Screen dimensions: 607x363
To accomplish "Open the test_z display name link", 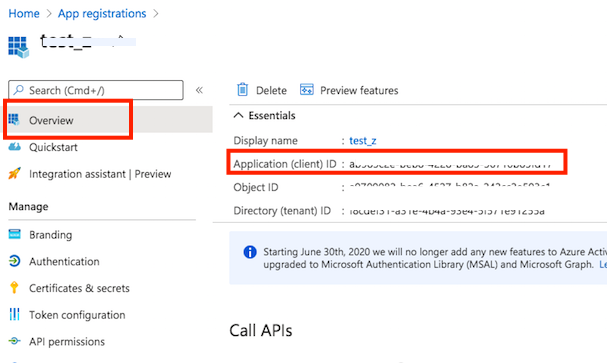I will 363,140.
